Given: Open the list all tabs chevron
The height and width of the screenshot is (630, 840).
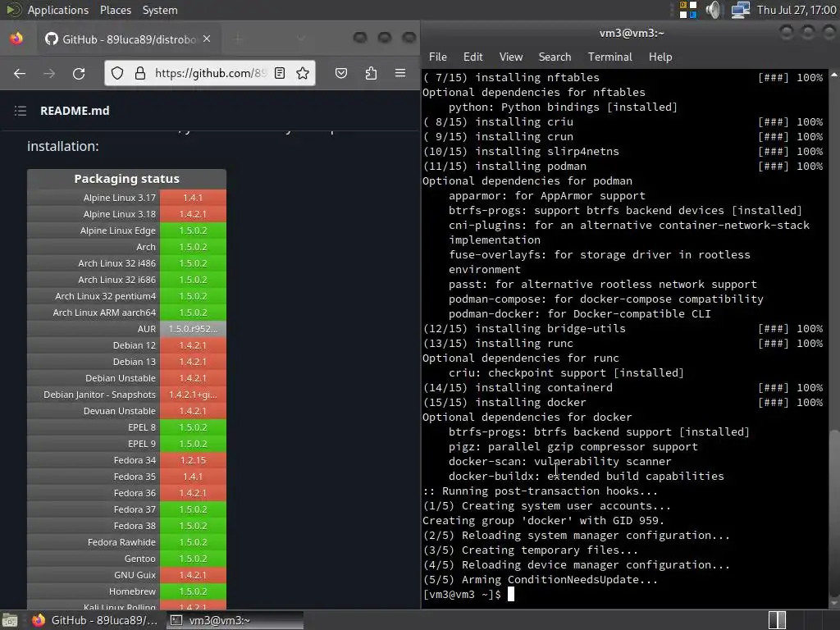Looking at the screenshot, I should 300,39.
